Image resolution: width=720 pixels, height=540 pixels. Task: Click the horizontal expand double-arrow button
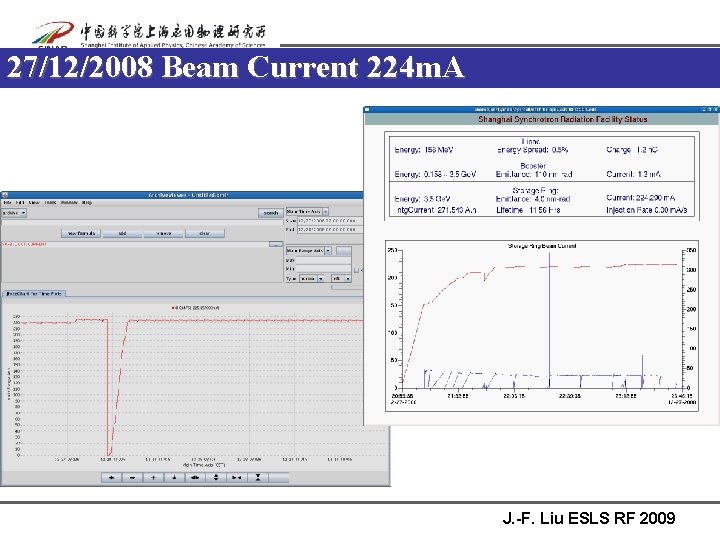click(x=195, y=478)
